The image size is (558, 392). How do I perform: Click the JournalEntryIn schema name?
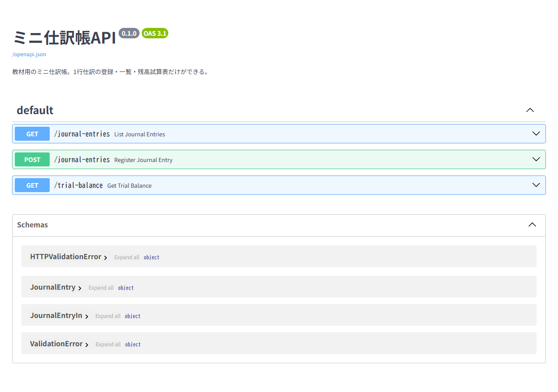56,315
